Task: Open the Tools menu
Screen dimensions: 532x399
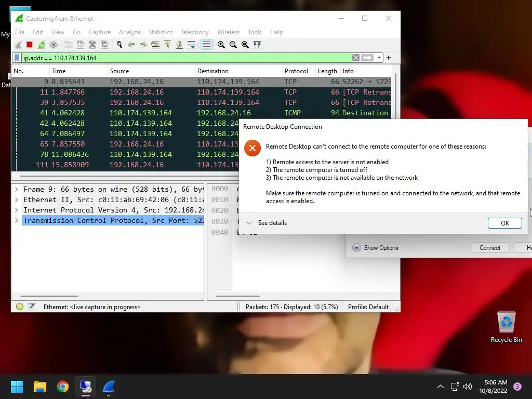Action: [x=255, y=32]
